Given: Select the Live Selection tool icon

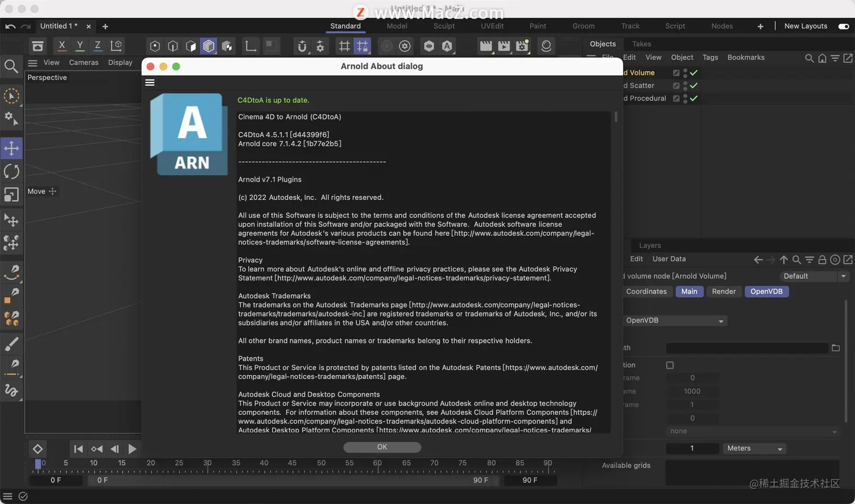Looking at the screenshot, I should 11,96.
